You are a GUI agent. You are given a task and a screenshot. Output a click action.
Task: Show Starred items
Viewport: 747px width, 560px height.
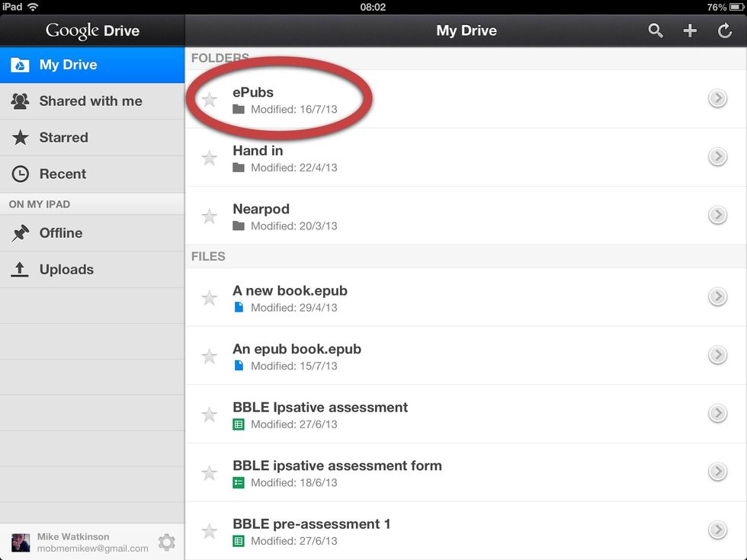point(92,138)
